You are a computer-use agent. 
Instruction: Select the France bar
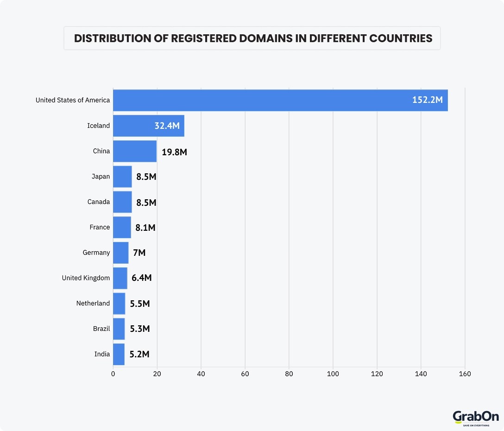point(122,228)
